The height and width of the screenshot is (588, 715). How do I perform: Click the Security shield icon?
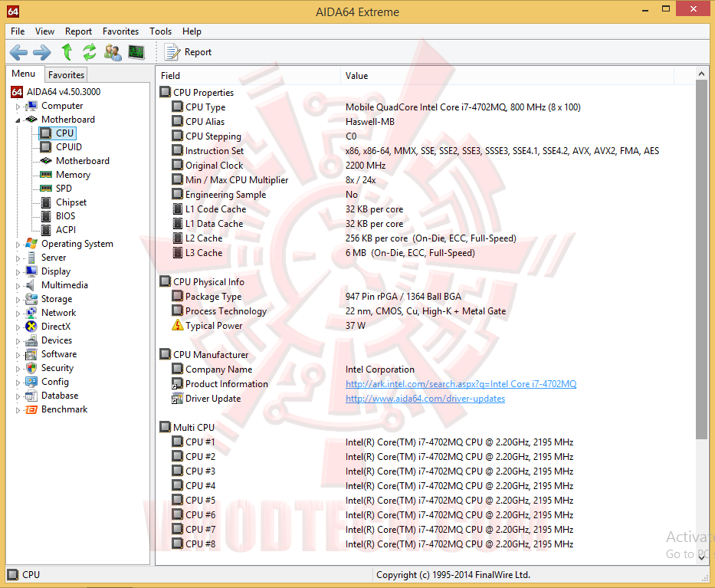coord(31,368)
